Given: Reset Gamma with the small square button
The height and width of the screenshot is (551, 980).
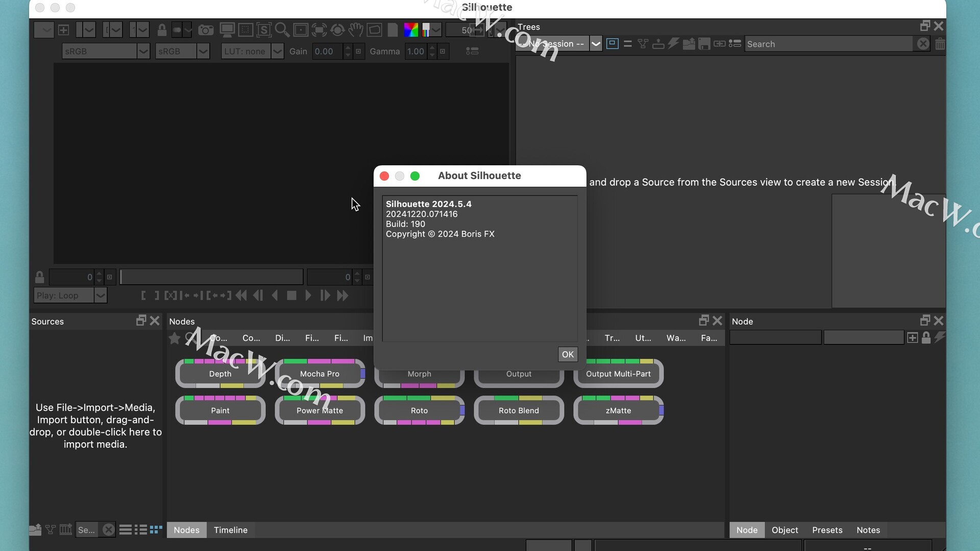Looking at the screenshot, I should 443,51.
